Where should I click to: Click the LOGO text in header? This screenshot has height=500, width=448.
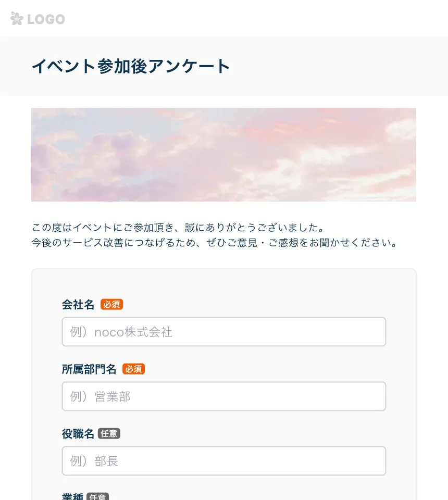(x=46, y=19)
